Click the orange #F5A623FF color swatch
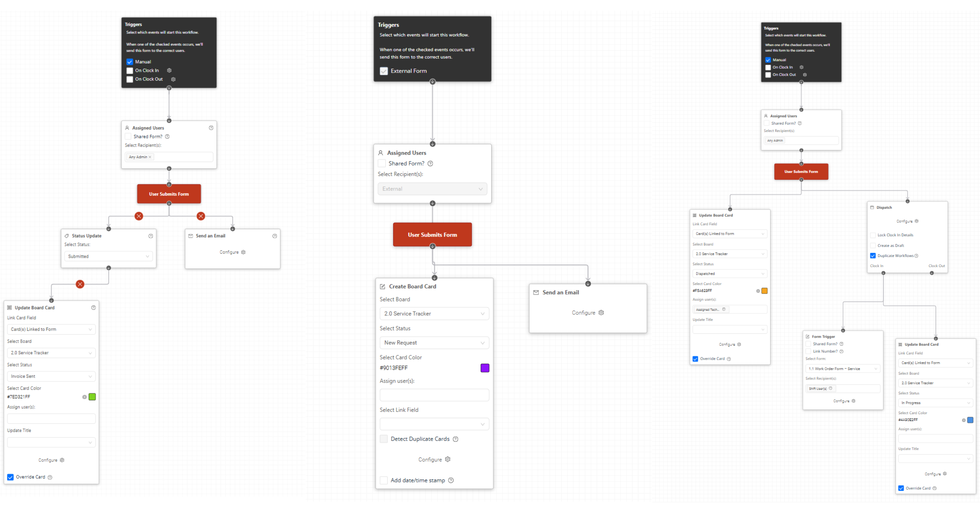Viewport: 980px width, 513px height. 764,291
